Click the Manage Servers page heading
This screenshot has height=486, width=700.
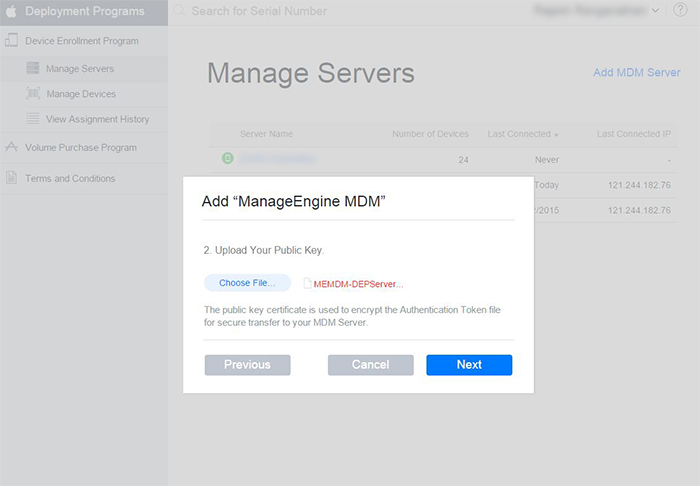[x=311, y=73]
